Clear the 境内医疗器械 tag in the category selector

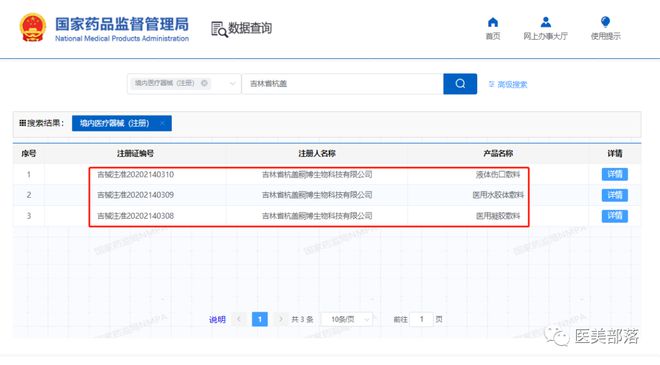click(x=205, y=83)
